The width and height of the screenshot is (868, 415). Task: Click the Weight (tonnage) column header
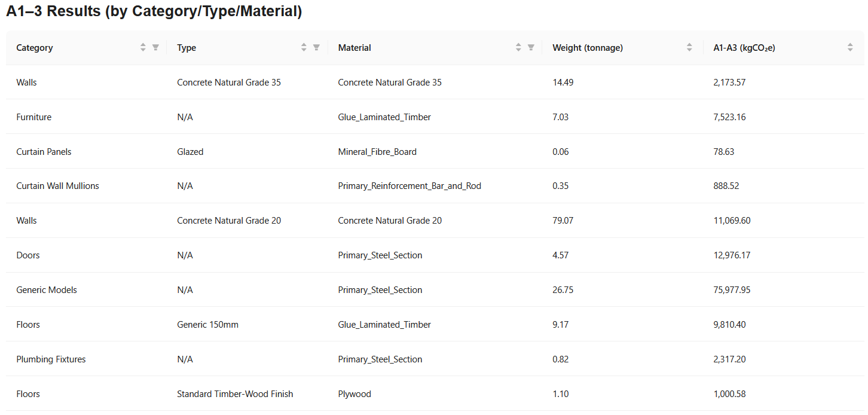click(588, 47)
